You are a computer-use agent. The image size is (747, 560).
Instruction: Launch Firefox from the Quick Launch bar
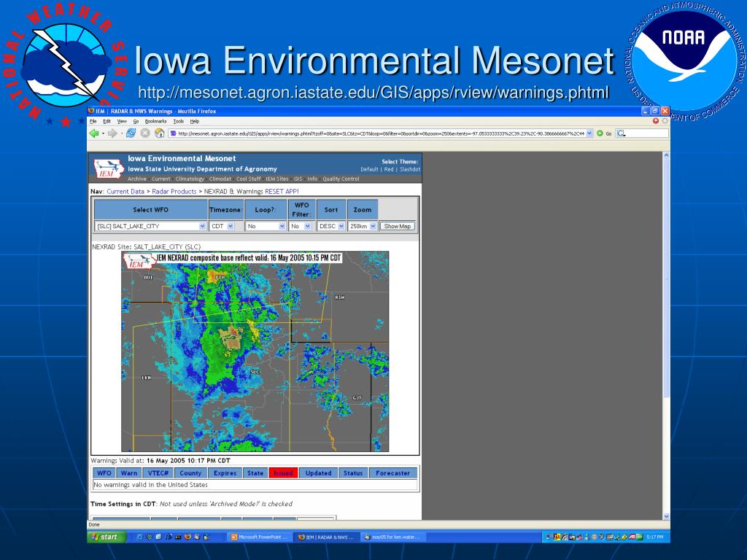[x=187, y=537]
